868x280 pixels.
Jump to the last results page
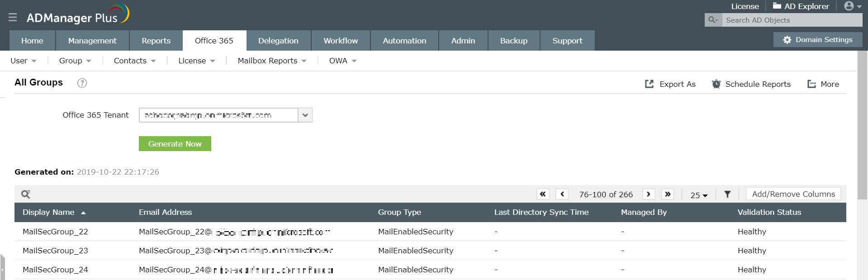[x=668, y=194]
